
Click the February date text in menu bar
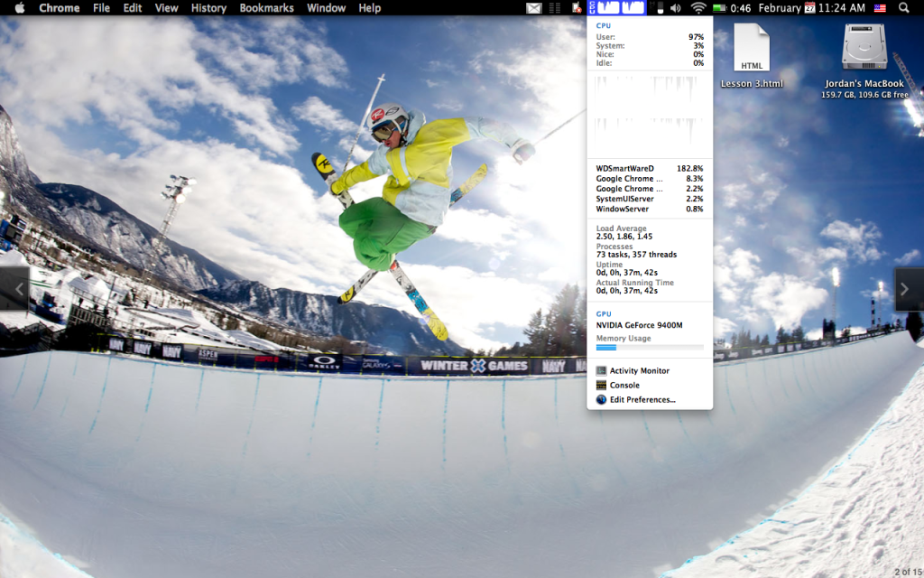click(x=780, y=7)
